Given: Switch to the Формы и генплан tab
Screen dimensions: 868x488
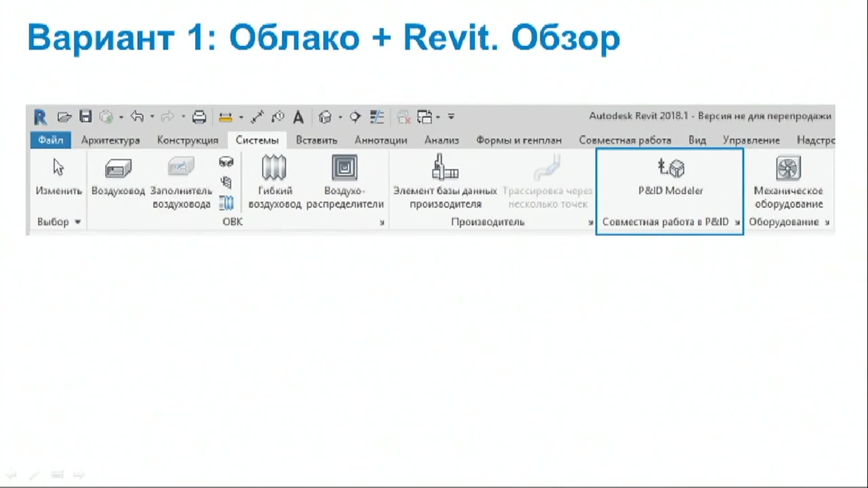Looking at the screenshot, I should [519, 141].
